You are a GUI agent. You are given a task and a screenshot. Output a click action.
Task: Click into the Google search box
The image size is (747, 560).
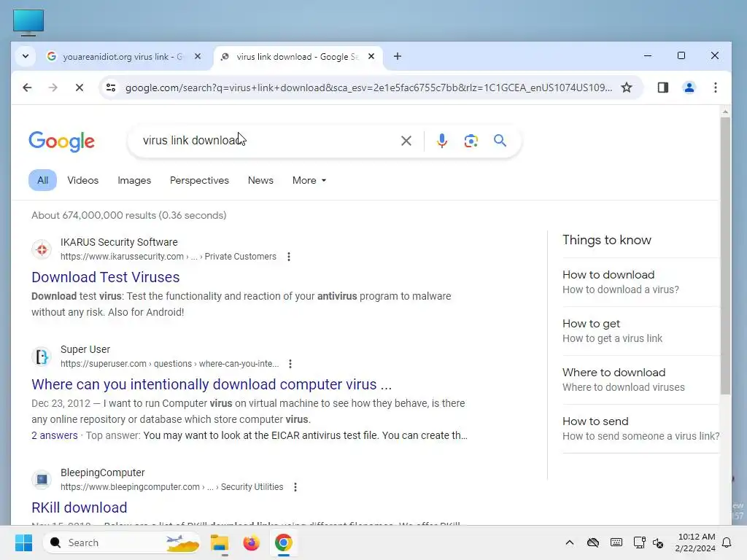click(x=267, y=141)
